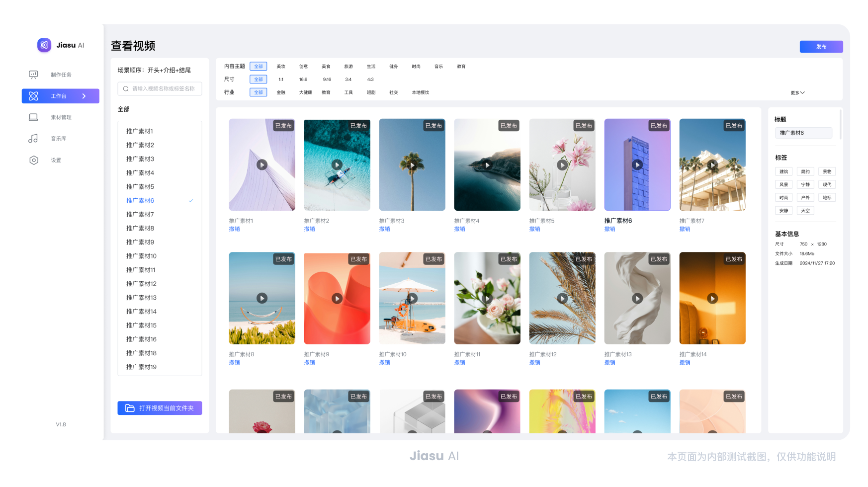Click 撤销 link under 推广素材4
The image size is (868, 487).
point(459,229)
